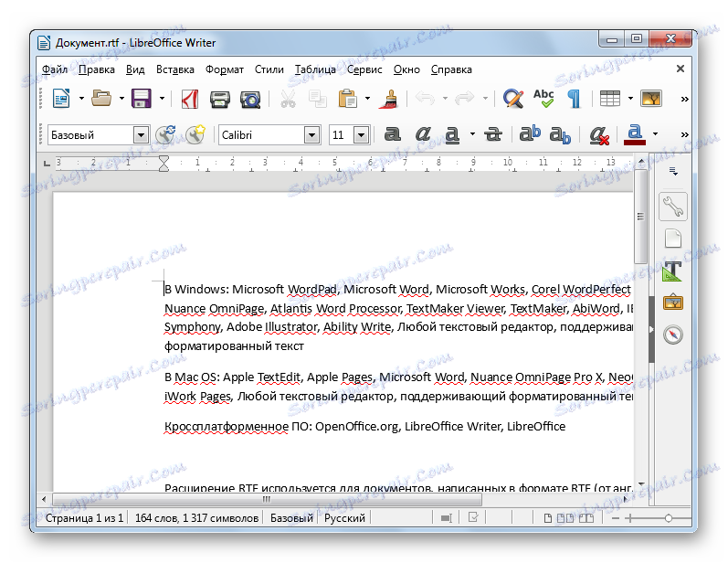728x563 pixels.
Task: Open sidebar Page panel icon
Action: [673, 239]
